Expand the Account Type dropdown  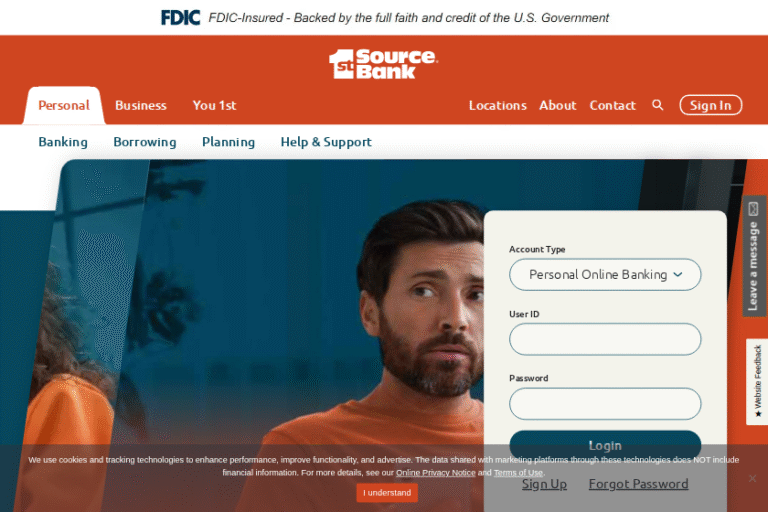[605, 274]
